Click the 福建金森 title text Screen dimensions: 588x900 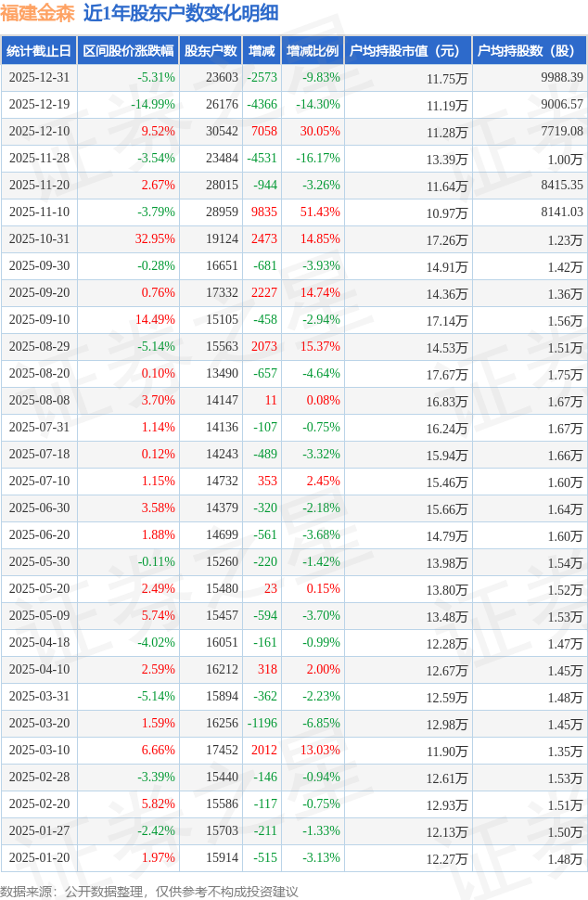pyautogui.click(x=38, y=13)
